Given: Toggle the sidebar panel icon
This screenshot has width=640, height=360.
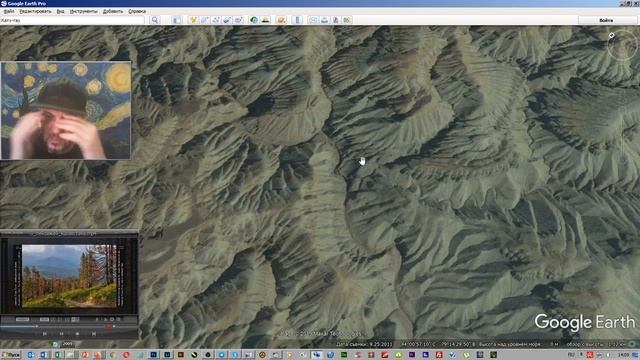Looking at the screenshot, I should click(x=177, y=20).
